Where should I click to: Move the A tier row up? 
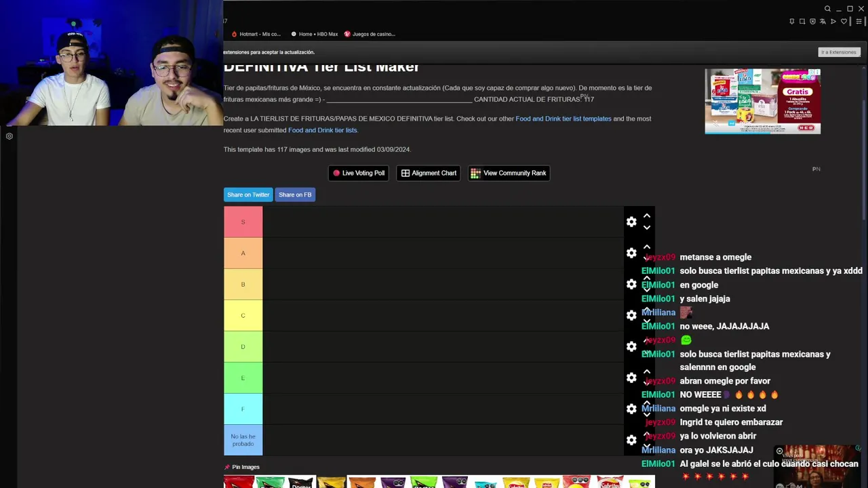647,247
